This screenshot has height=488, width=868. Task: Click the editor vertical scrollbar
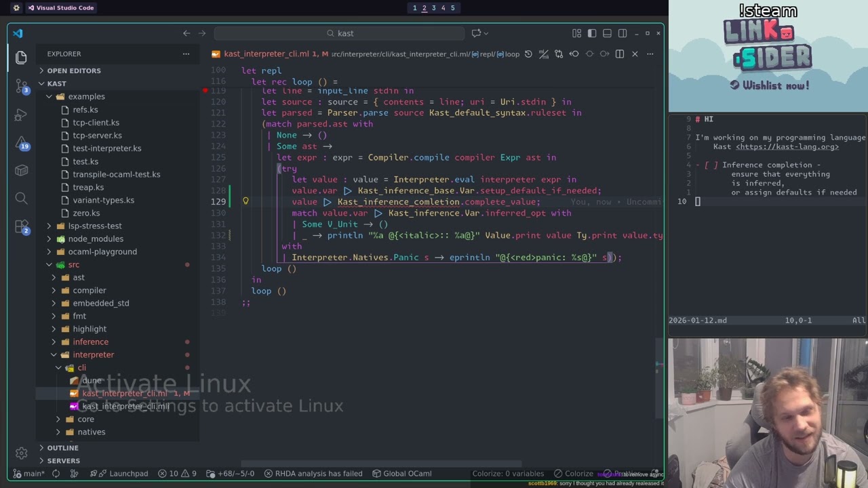pyautogui.click(x=659, y=378)
